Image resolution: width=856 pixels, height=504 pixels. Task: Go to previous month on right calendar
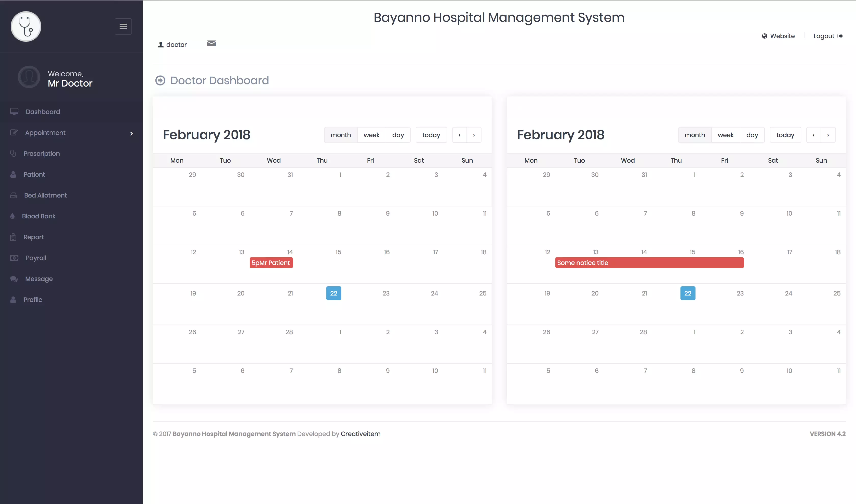tap(813, 135)
